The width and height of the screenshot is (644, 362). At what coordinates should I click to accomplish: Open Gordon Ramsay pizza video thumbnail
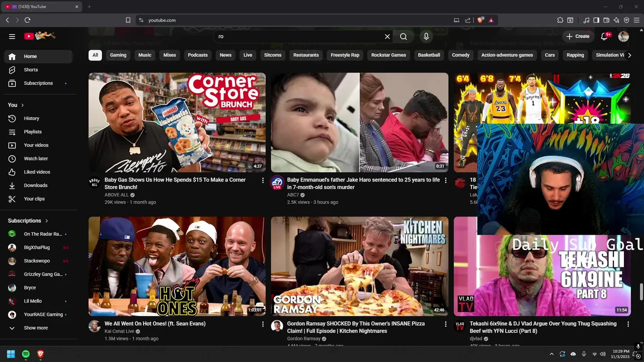click(360, 266)
